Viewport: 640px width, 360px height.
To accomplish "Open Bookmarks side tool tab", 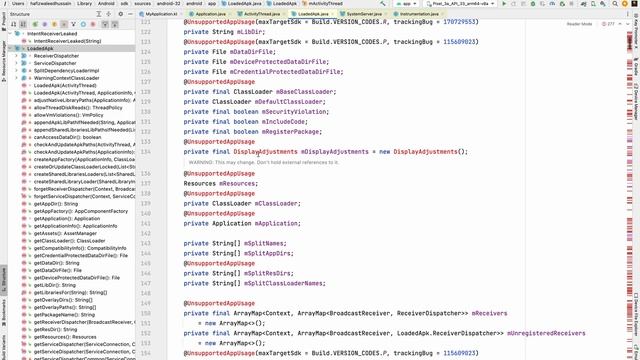I will [x=4, y=313].
